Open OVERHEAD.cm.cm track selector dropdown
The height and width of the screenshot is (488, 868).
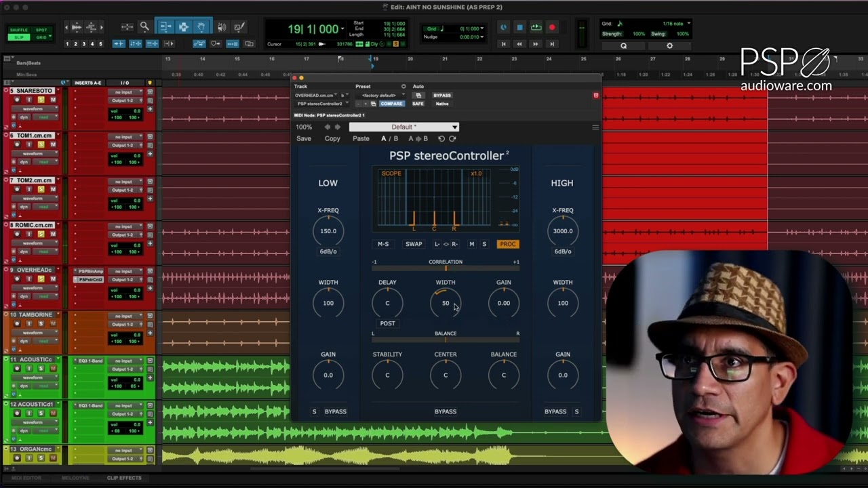tap(317, 96)
